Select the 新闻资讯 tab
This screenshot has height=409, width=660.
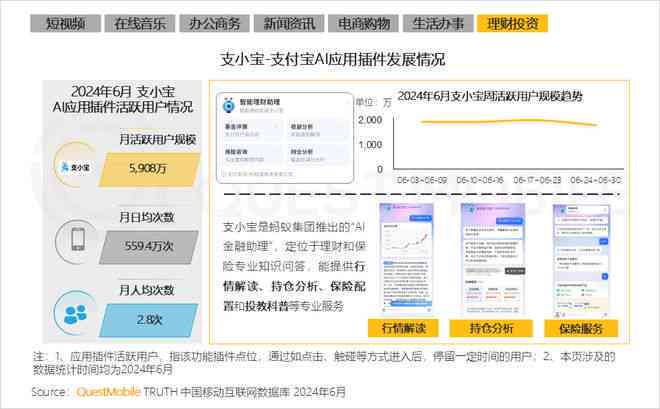289,23
